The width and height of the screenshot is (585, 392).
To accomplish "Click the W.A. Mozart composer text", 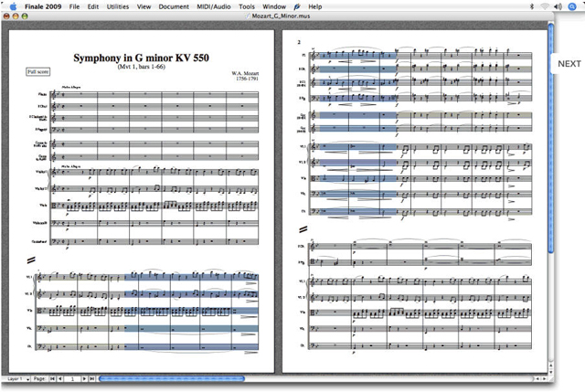I will (245, 73).
